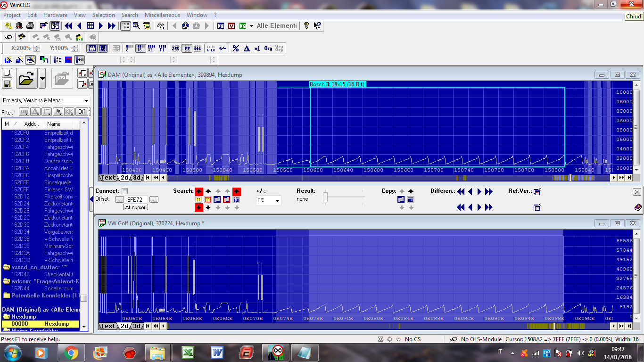This screenshot has height=362, width=644.
Task: Click the upper Ref.Ver. window icon
Action: pyautogui.click(x=537, y=191)
